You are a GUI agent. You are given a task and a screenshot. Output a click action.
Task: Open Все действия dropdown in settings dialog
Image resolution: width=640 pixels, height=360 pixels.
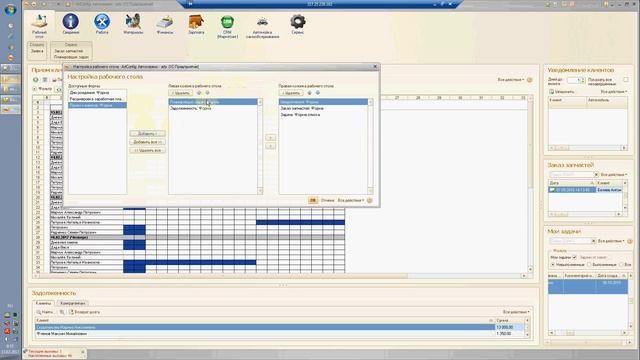click(351, 200)
